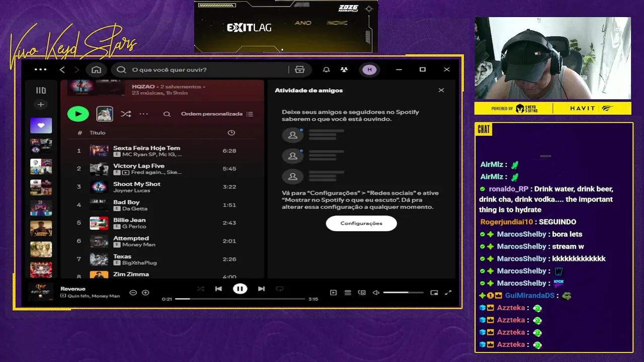Open artist link 'G Perico'
Image resolution: width=644 pixels, height=362 pixels.
134,227
